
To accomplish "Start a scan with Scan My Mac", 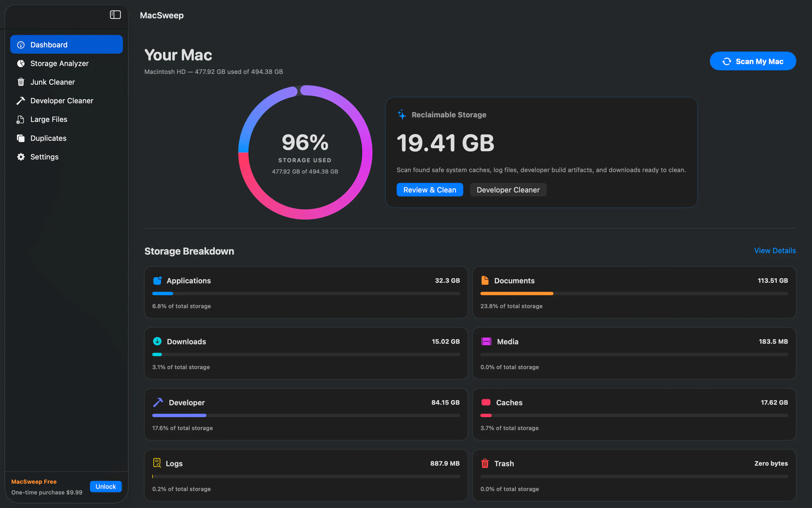I will coord(753,61).
